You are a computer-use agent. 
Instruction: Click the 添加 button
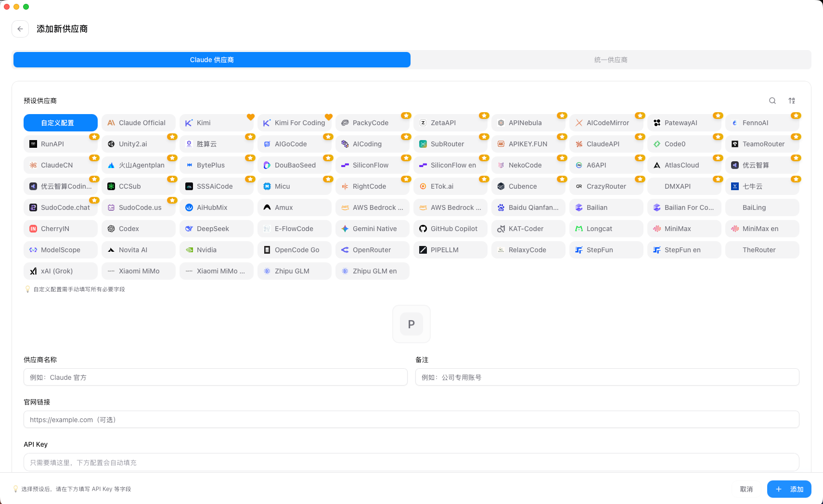tap(789, 489)
